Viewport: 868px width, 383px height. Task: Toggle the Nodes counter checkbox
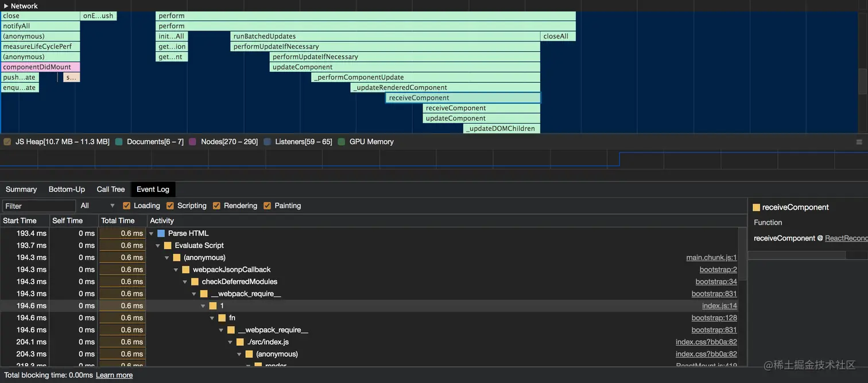click(x=192, y=142)
